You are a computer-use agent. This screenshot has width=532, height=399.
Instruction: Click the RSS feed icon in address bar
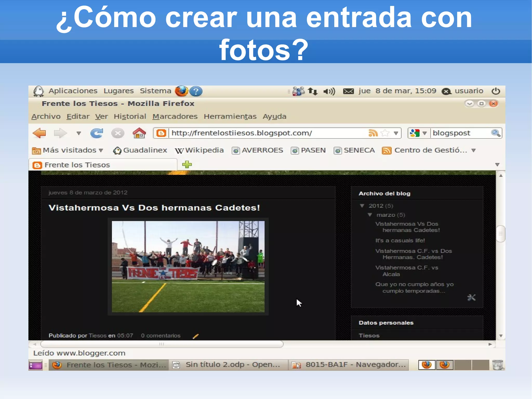(373, 133)
